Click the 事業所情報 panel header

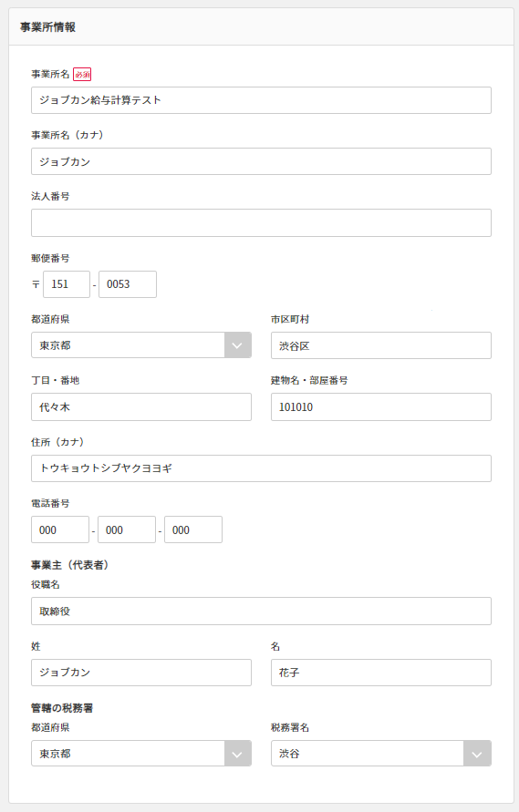[x=261, y=27]
